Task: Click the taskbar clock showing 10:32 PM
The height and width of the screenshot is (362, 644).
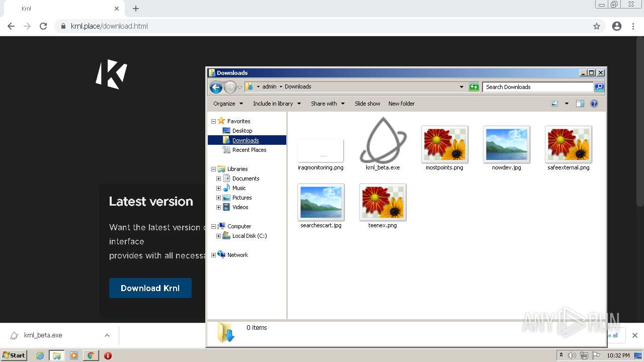Action: pos(618,355)
